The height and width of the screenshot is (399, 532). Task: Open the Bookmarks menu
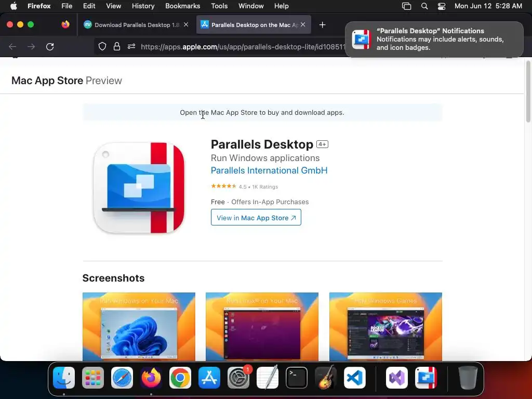182,6
